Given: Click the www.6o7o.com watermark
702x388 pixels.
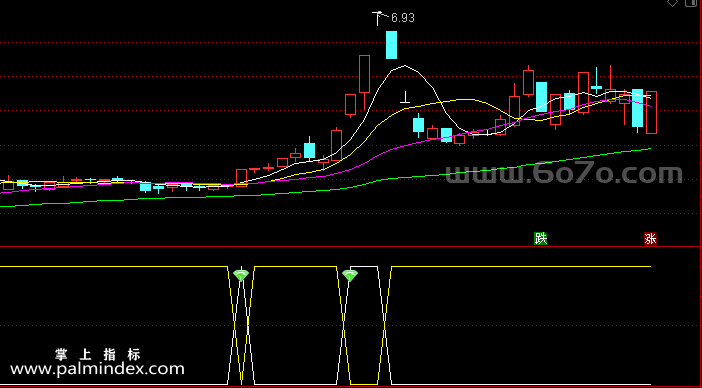Looking at the screenshot, I should pyautogui.click(x=564, y=174).
